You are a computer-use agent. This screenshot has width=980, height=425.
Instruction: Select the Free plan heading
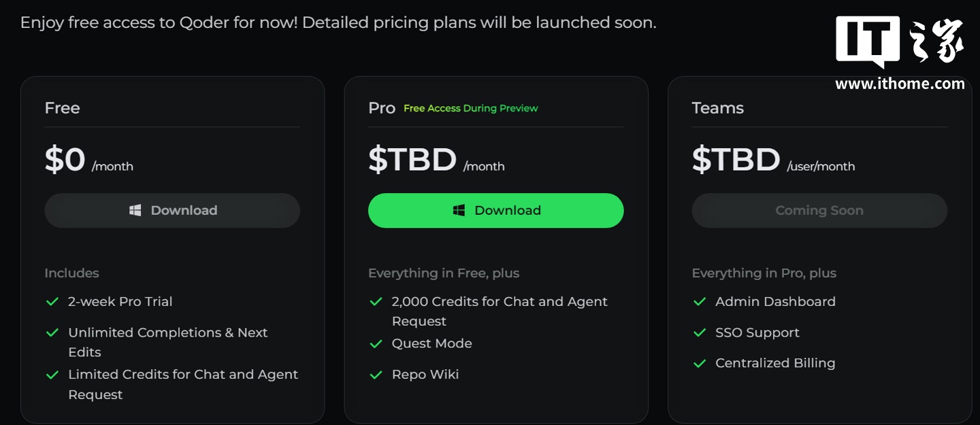[x=62, y=108]
